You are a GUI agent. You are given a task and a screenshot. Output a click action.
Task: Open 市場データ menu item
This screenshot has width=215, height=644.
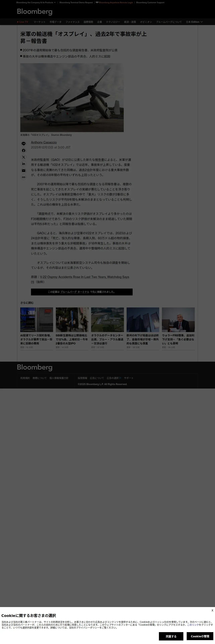pyautogui.click(x=55, y=22)
